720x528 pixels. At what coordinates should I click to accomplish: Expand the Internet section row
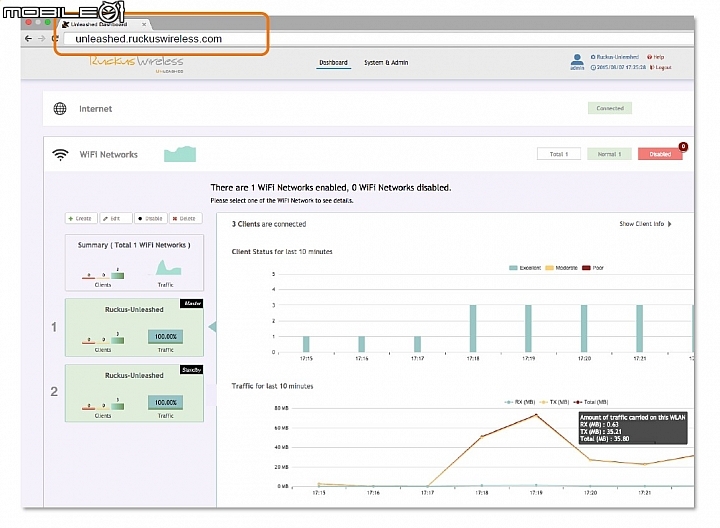pyautogui.click(x=368, y=108)
